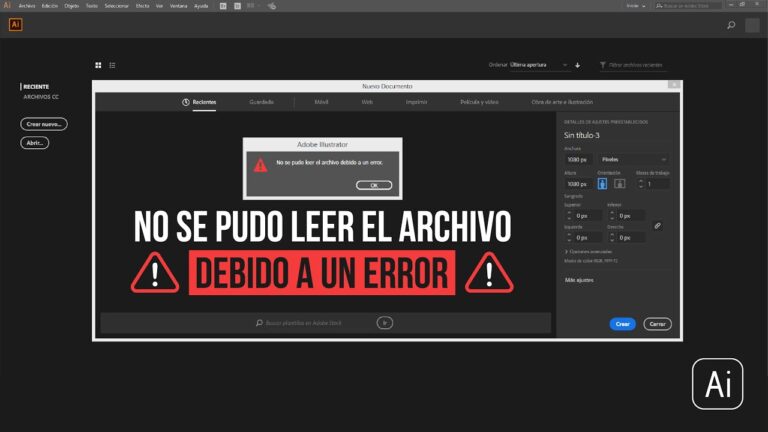
Task: Open the Píxeles units dropdown
Action: coord(634,160)
